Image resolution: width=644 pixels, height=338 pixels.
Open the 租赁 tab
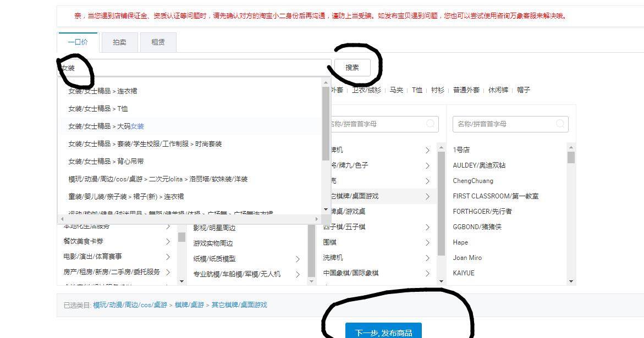[x=158, y=42]
